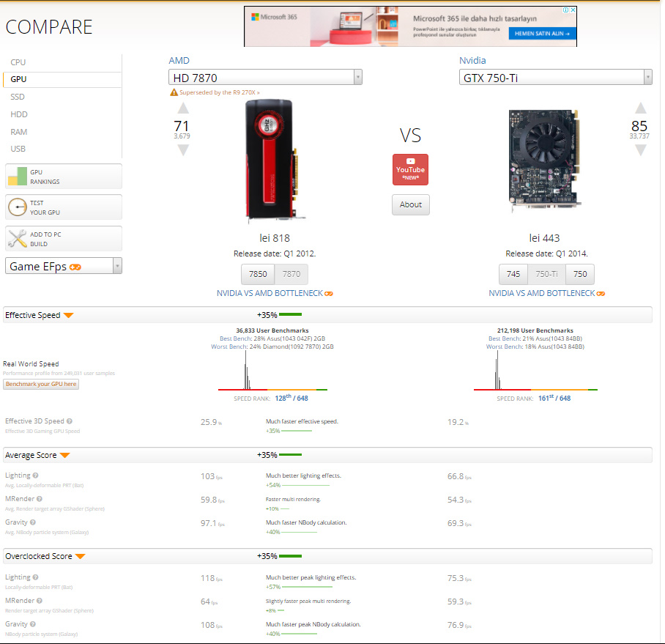This screenshot has height=644, width=665.
Task: Select the 750-Ti model variant
Action: click(546, 274)
